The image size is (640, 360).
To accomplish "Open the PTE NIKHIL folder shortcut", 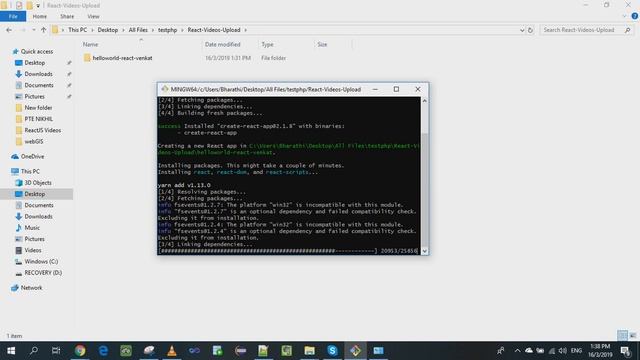I will [38, 119].
